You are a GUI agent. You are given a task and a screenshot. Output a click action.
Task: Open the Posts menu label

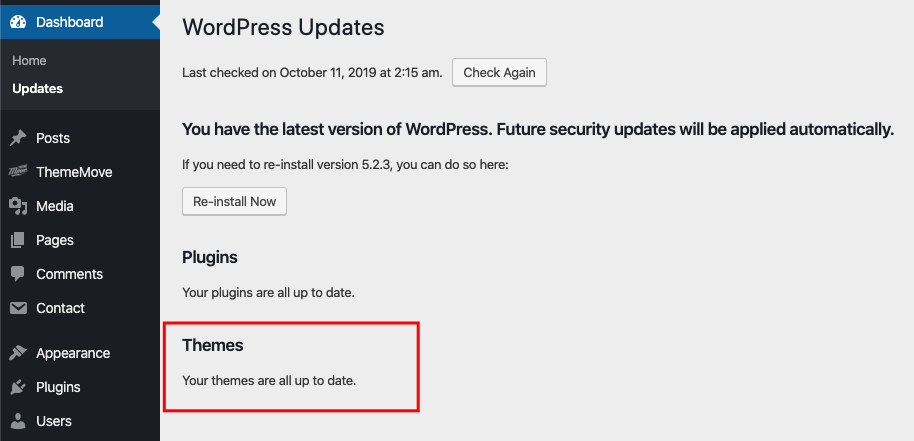53,138
